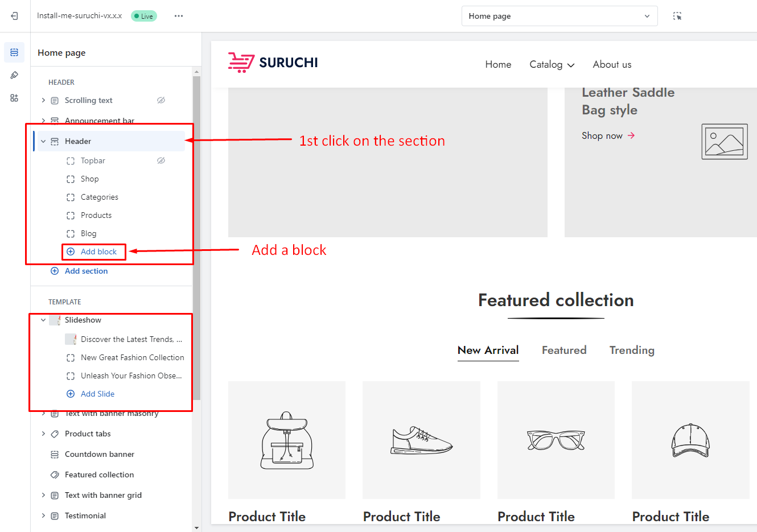The width and height of the screenshot is (757, 532).
Task: Collapse the Slideshow section
Action: tap(43, 320)
